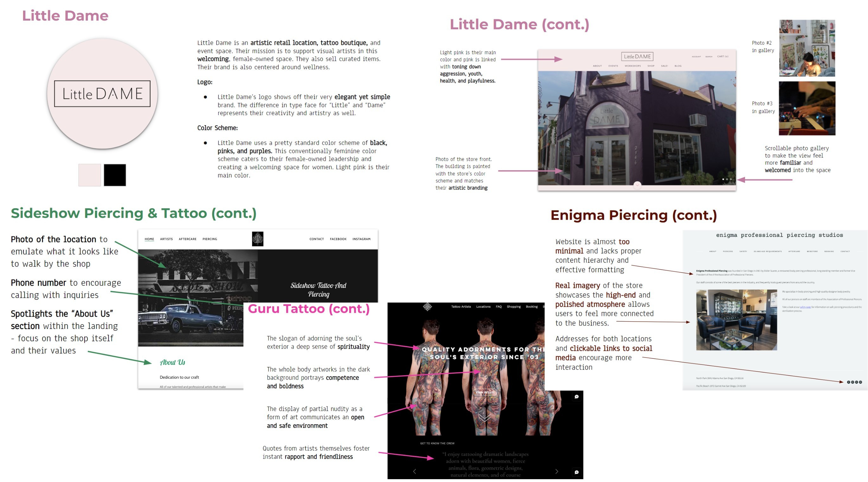Click the double chevron below View Artists
Screen dimensions: 868x482
(485, 418)
